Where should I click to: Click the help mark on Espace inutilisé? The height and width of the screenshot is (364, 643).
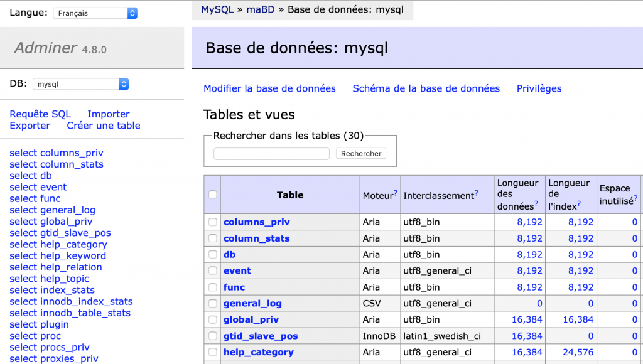[635, 198]
